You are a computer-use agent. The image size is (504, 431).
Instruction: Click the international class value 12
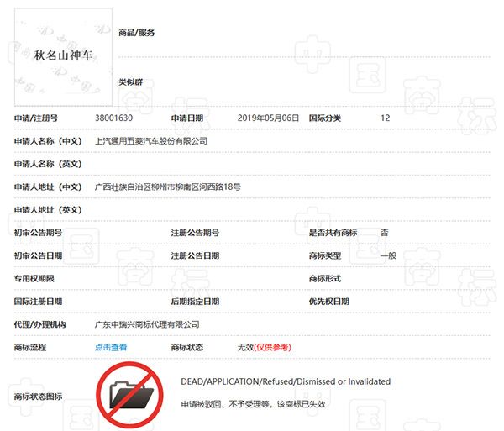coord(385,118)
